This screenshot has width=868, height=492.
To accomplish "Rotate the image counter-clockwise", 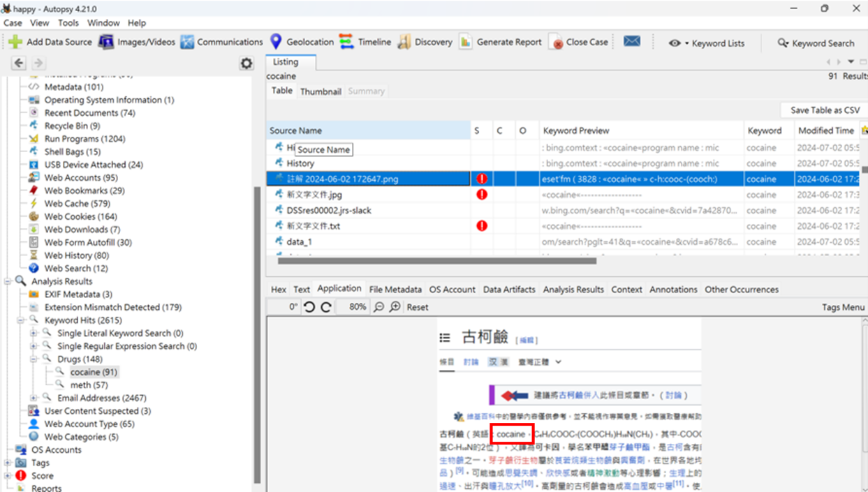I will (309, 307).
